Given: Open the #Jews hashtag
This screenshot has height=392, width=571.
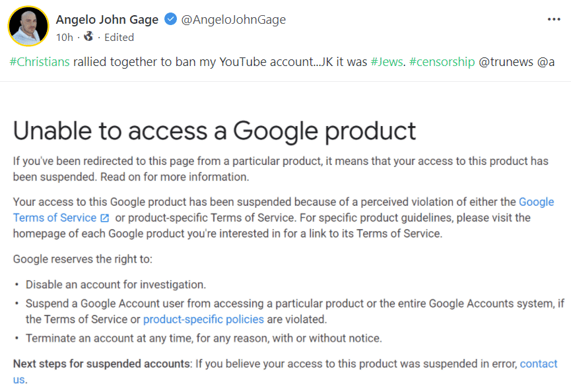Looking at the screenshot, I should 387,62.
